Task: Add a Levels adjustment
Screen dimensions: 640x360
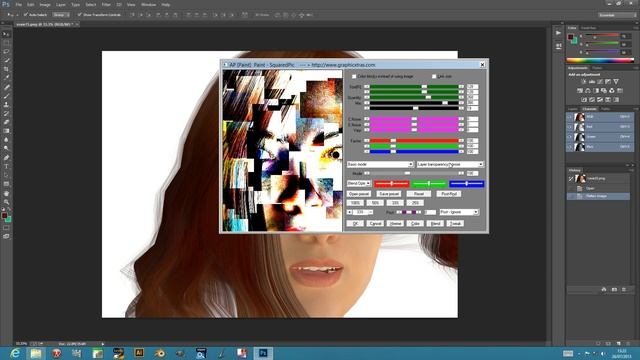Action: 591,82
